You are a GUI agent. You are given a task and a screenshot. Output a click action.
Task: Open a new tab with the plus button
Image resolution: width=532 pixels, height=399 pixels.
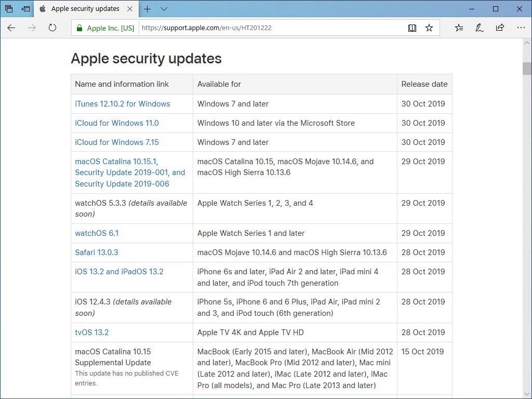(148, 9)
